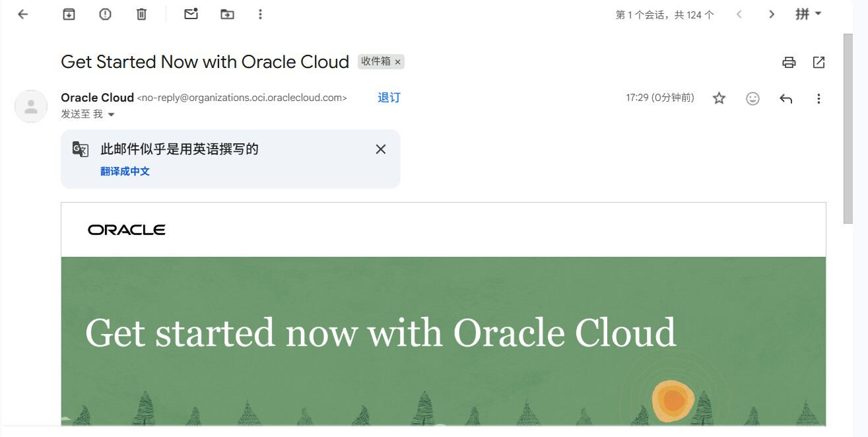Open message more options menu near reply
Screen dimensions: 868x437
(x=818, y=98)
